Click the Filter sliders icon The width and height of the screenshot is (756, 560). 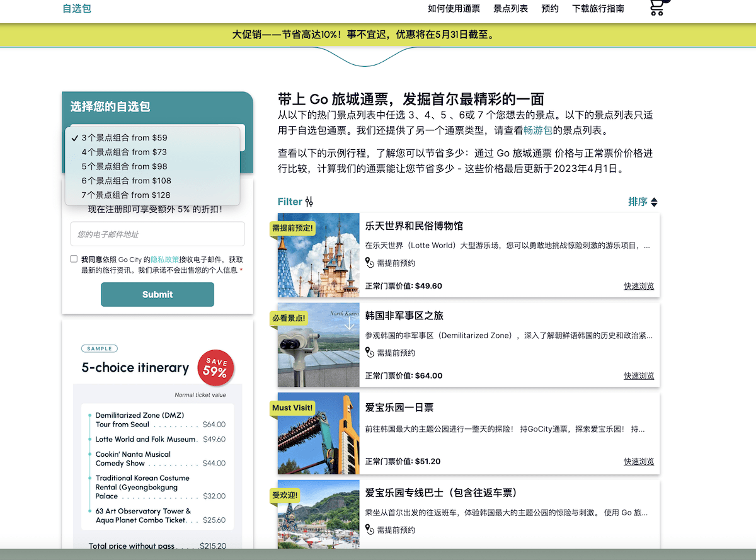pos(308,201)
